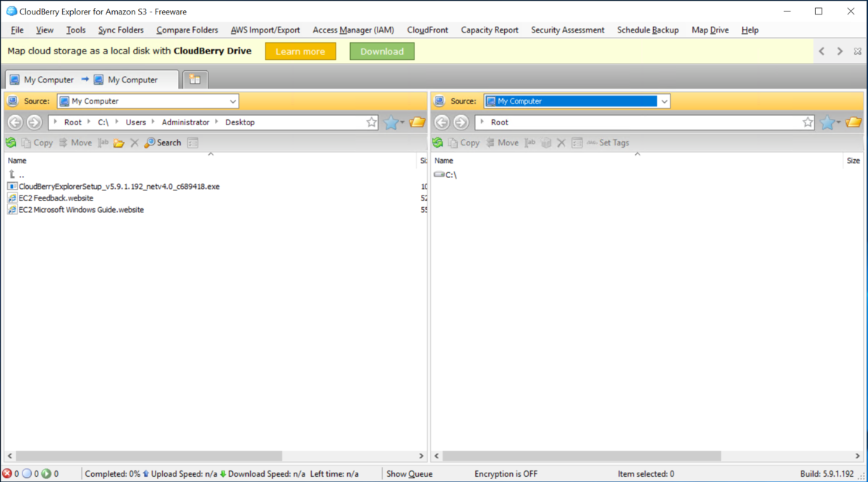Open the Schedule Backup menu
The width and height of the screenshot is (868, 482).
pyautogui.click(x=648, y=30)
